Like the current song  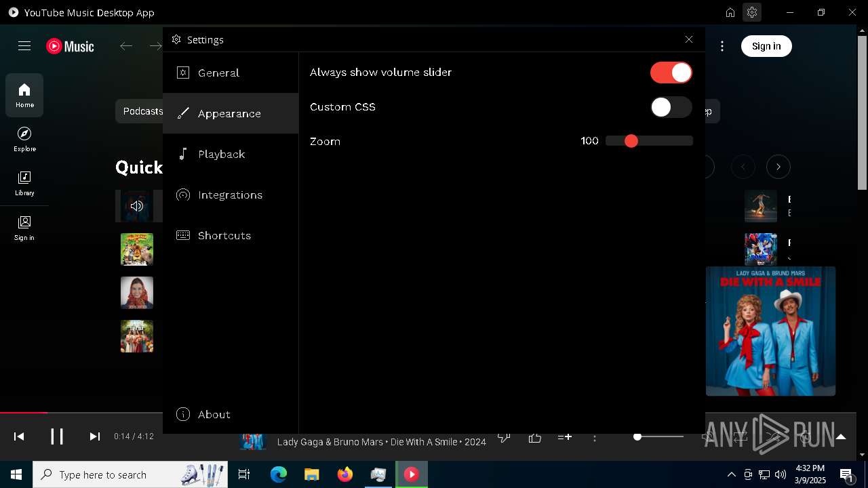coord(535,437)
